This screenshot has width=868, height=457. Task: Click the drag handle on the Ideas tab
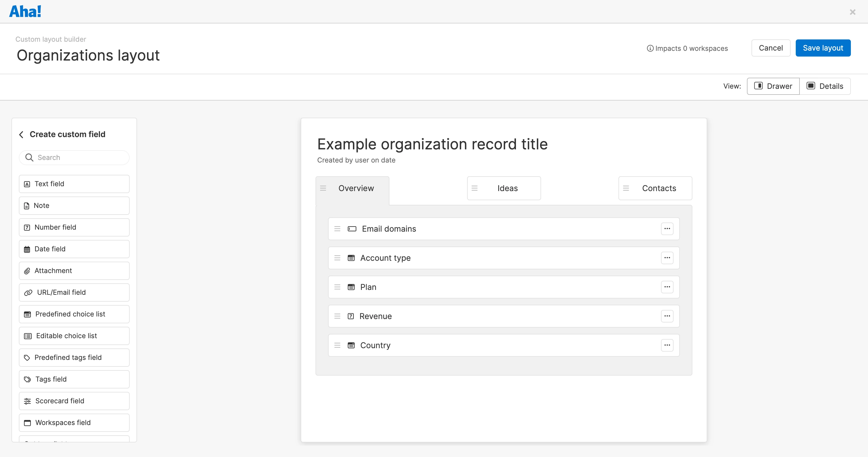tap(475, 188)
